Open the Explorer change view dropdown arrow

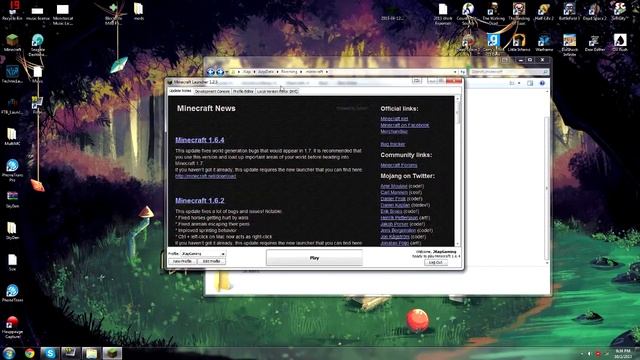click(x=519, y=83)
